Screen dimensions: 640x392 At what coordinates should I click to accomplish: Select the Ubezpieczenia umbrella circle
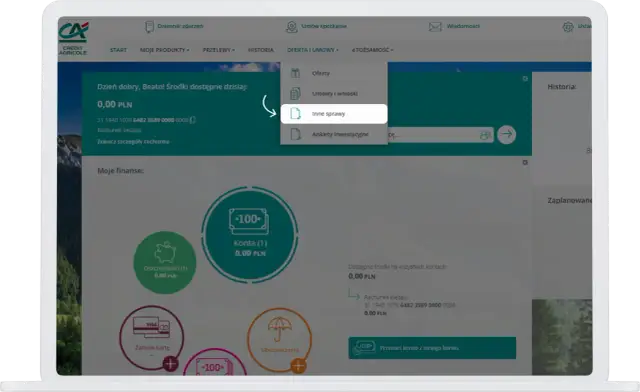click(280, 340)
